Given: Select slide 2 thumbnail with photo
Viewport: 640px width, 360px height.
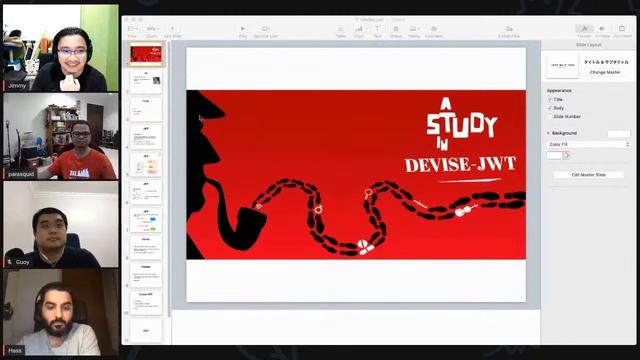Looking at the screenshot, I should [x=146, y=81].
